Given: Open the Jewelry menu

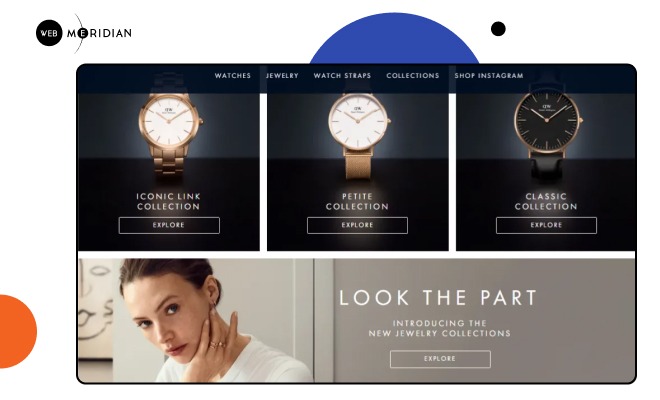Looking at the screenshot, I should point(282,76).
